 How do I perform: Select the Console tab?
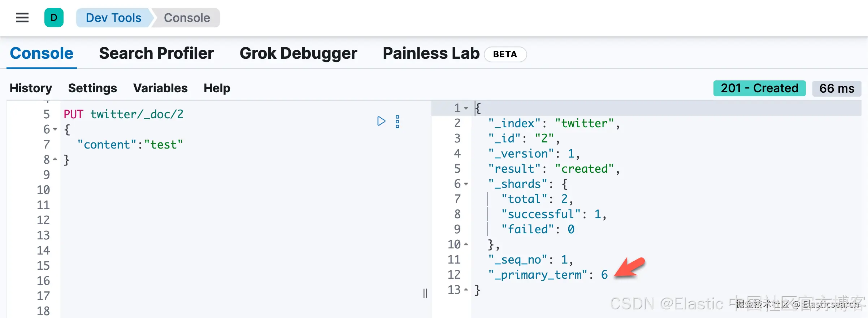[42, 53]
